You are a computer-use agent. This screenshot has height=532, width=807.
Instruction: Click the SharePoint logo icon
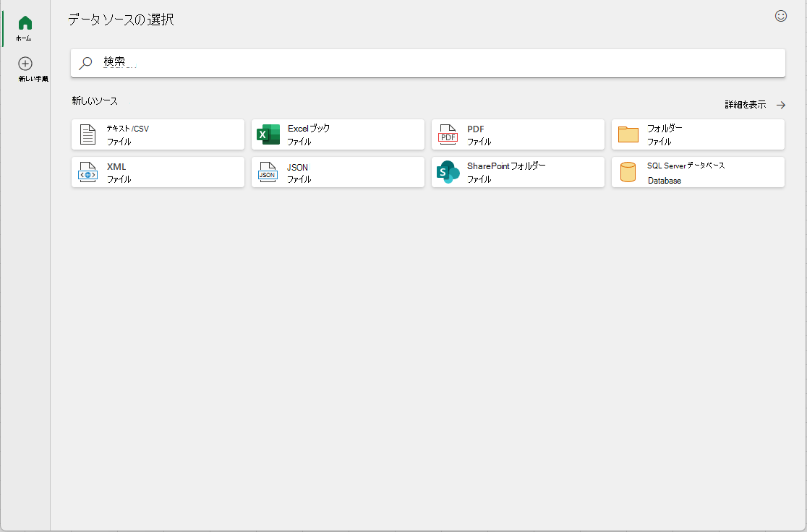448,172
